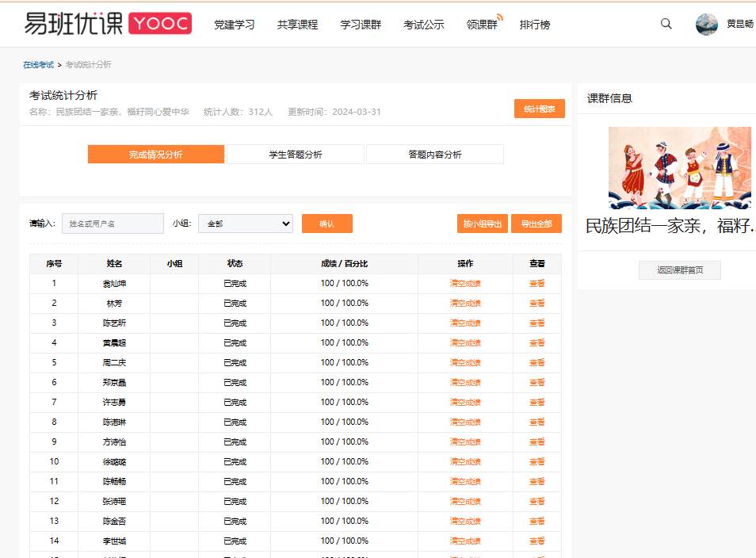Screen dimensions: 756x558
Task: Open the 小组 dropdown showing 全部
Action: 245,224
